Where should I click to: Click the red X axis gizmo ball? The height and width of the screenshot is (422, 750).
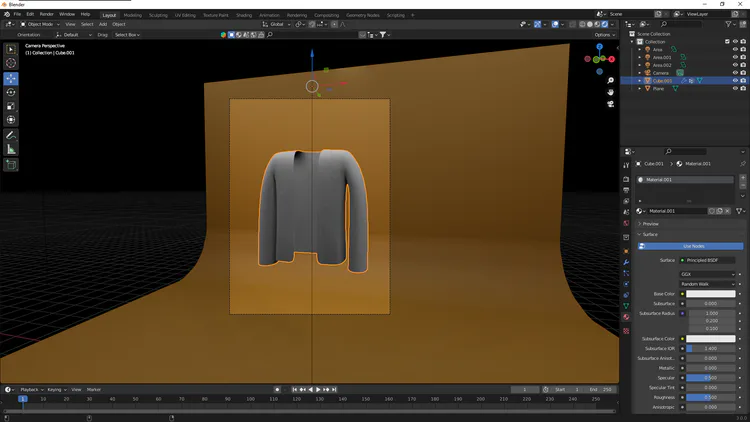[x=611, y=59]
